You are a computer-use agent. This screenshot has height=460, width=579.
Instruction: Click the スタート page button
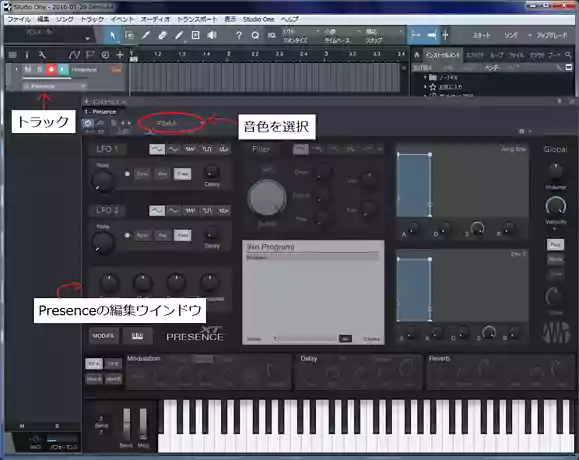(x=482, y=35)
